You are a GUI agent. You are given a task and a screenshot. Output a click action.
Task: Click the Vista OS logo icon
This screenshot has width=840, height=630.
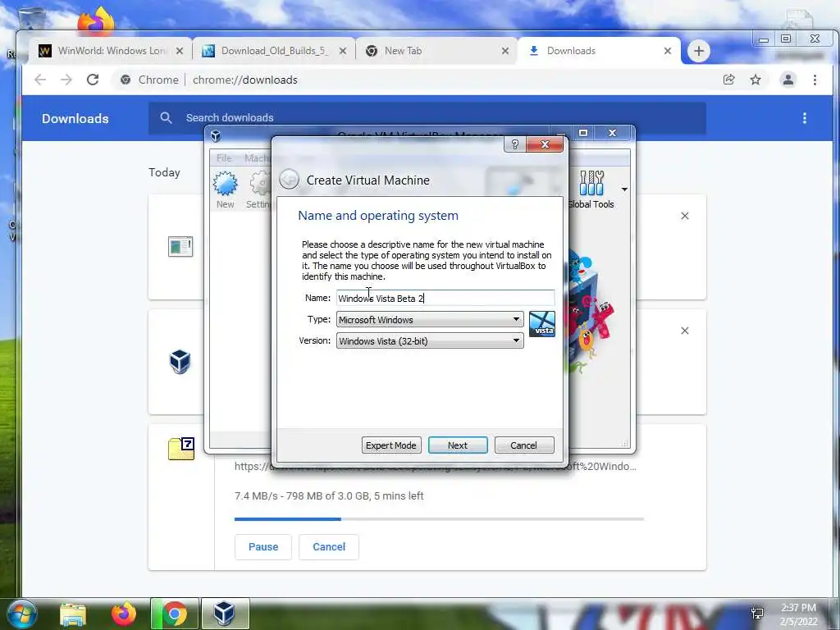pyautogui.click(x=541, y=324)
